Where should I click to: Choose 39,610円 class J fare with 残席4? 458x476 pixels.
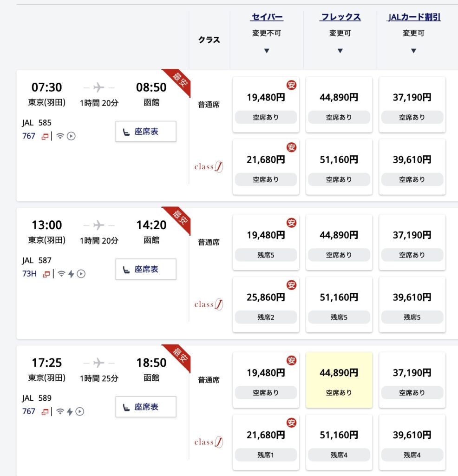point(412,443)
